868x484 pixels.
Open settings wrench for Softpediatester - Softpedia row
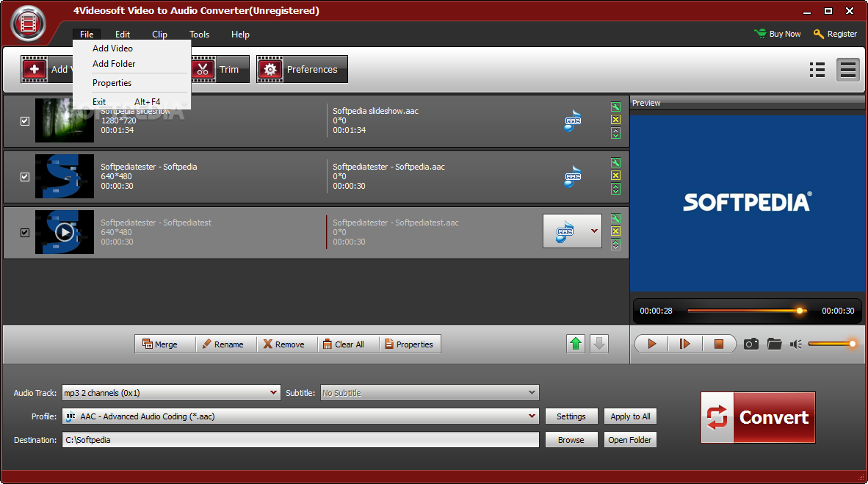(x=615, y=163)
